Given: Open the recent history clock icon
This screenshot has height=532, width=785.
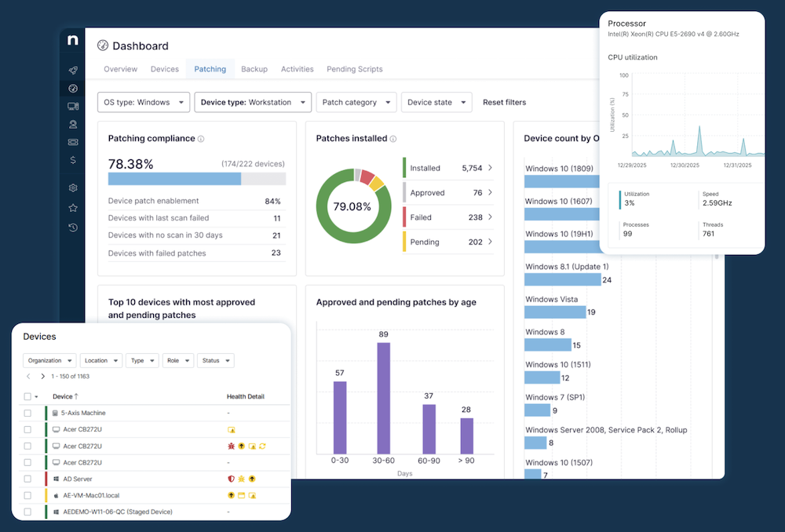Looking at the screenshot, I should point(73,228).
